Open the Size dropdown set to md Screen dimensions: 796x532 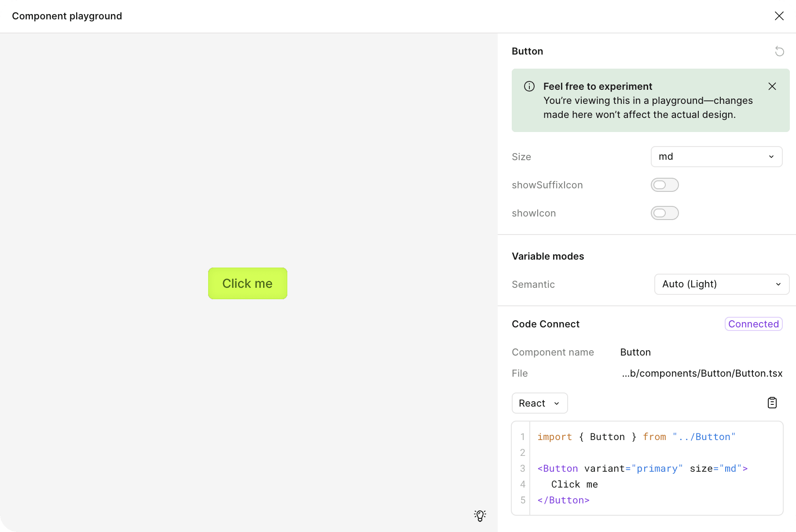tap(716, 157)
